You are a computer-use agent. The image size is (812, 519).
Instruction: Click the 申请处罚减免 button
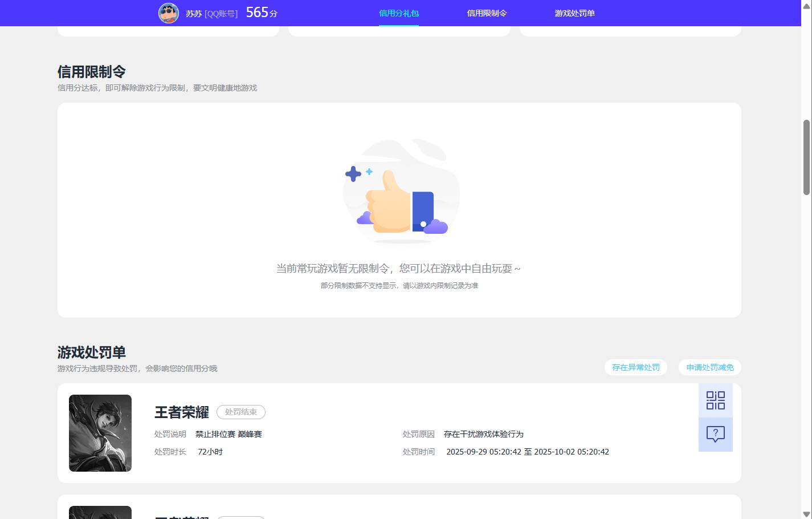tap(709, 367)
